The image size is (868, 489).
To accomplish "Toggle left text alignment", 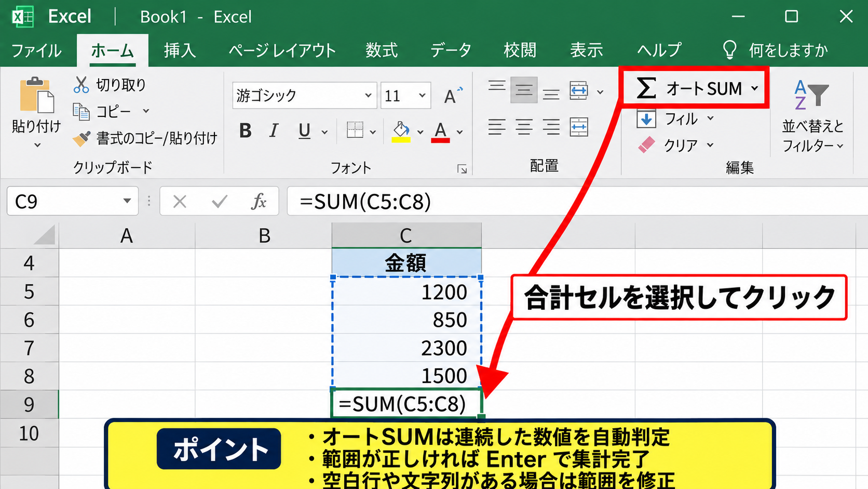I will [x=497, y=127].
